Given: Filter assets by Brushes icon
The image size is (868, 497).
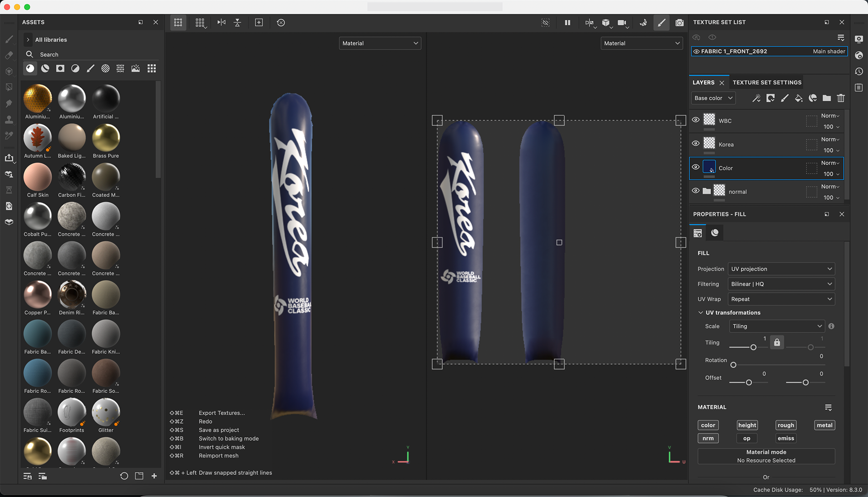Looking at the screenshot, I should point(90,68).
